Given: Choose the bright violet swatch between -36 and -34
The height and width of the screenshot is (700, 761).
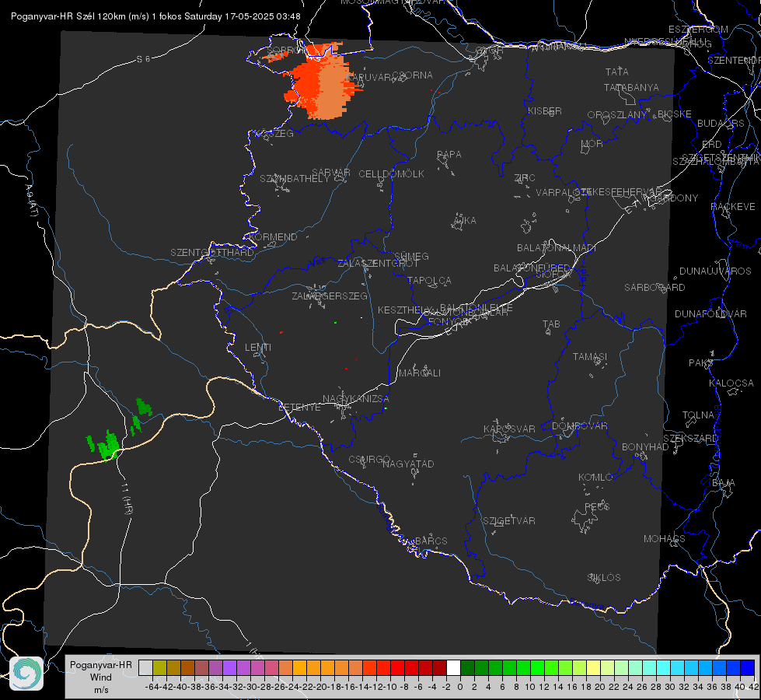Looking at the screenshot, I should pyautogui.click(x=229, y=667).
